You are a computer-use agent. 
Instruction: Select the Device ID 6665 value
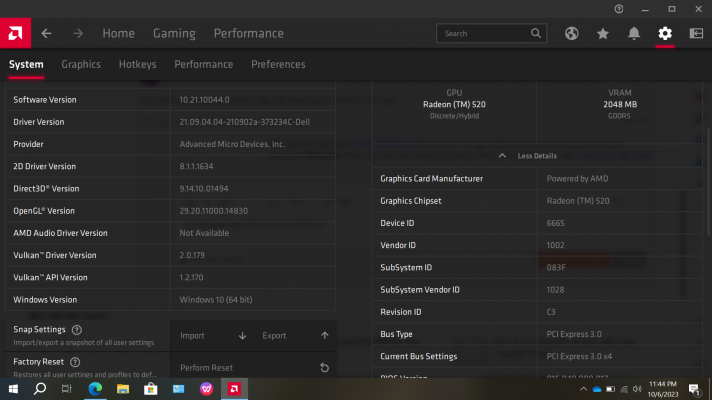coord(555,223)
